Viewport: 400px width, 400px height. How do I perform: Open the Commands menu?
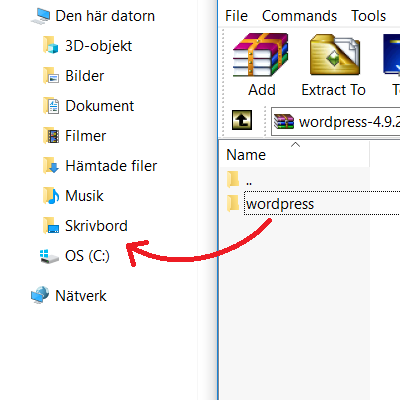[x=299, y=16]
